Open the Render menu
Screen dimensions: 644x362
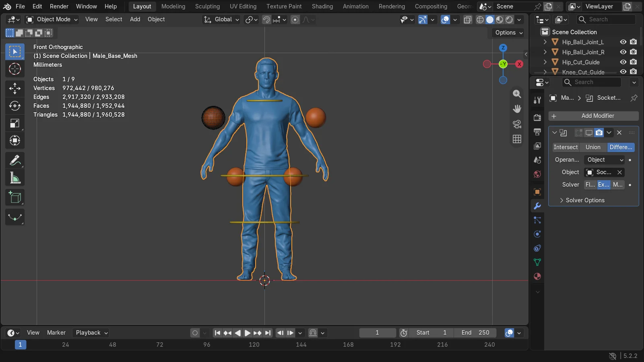tap(59, 6)
